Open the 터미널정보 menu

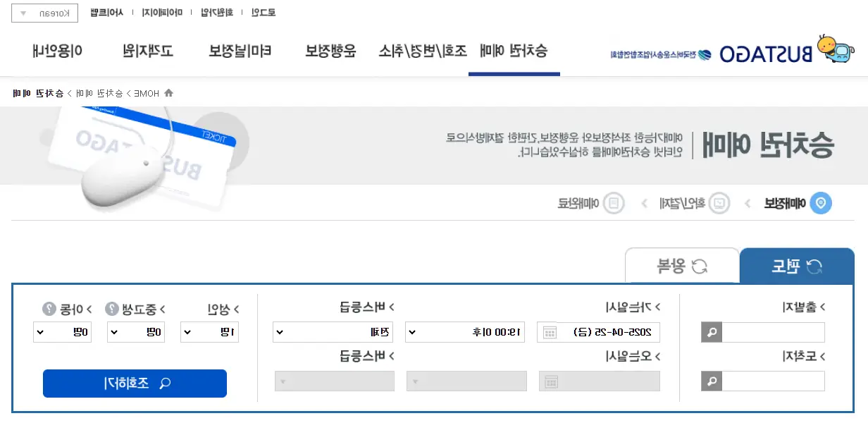point(241,51)
